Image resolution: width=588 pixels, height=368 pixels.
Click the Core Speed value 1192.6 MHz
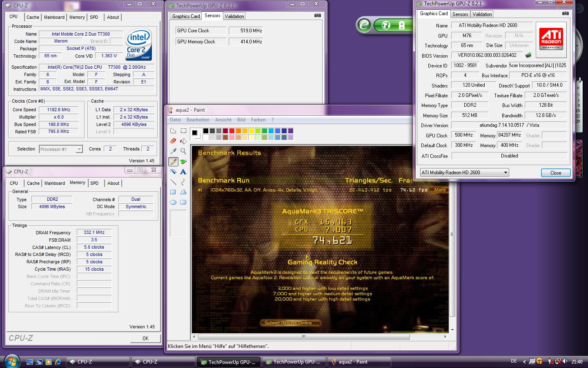point(58,110)
